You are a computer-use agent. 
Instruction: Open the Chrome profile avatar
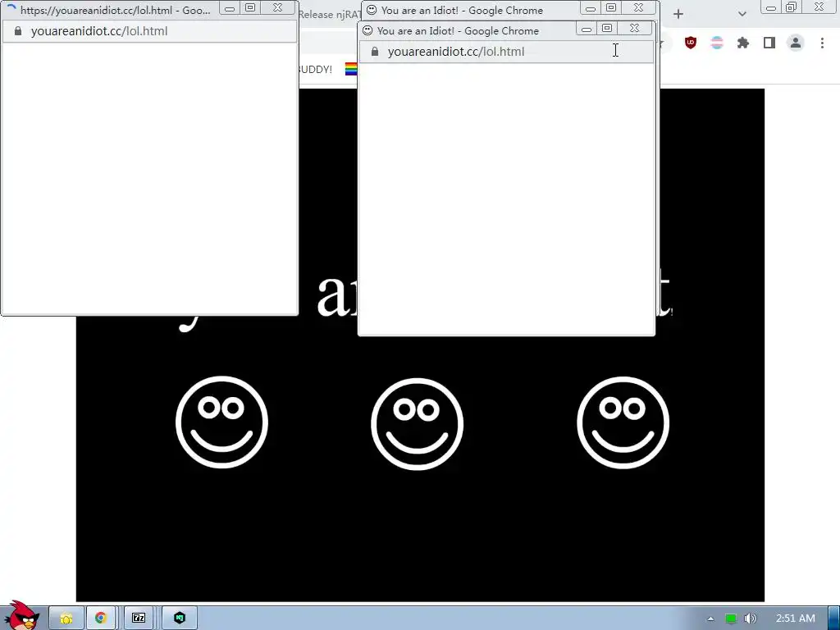(796, 43)
